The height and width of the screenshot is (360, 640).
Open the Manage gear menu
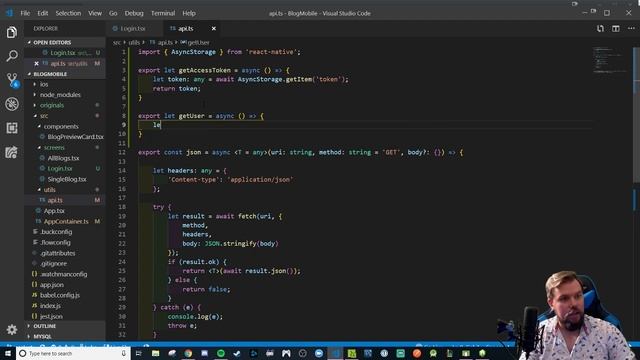(12, 329)
